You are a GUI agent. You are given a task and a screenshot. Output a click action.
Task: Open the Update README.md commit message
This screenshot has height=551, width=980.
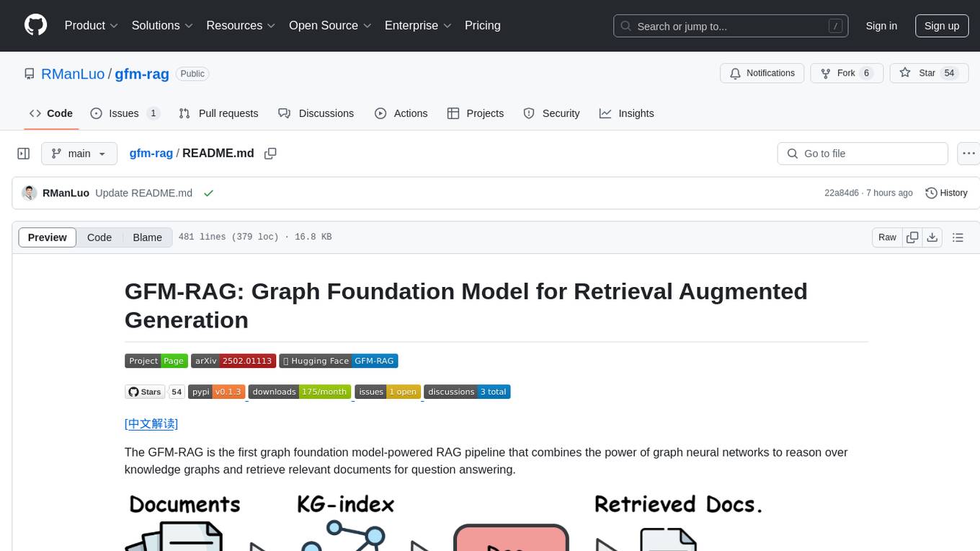point(143,193)
